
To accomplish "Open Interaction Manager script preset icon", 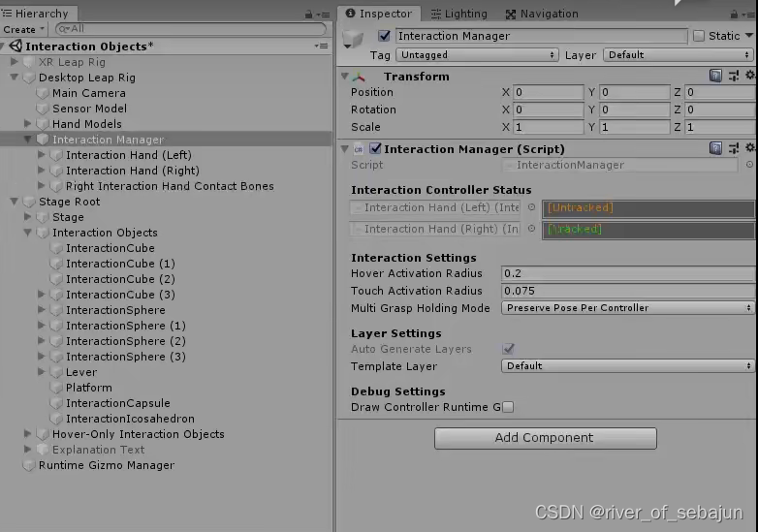I will pyautogui.click(x=734, y=148).
